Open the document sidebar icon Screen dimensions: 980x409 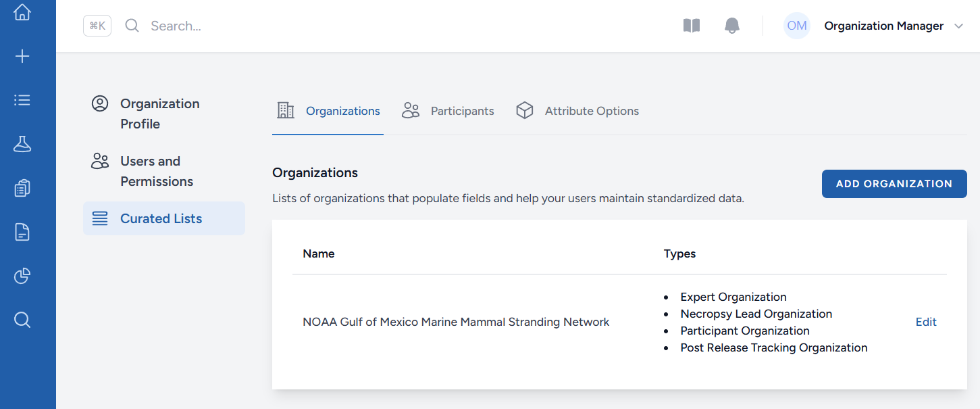[22, 232]
